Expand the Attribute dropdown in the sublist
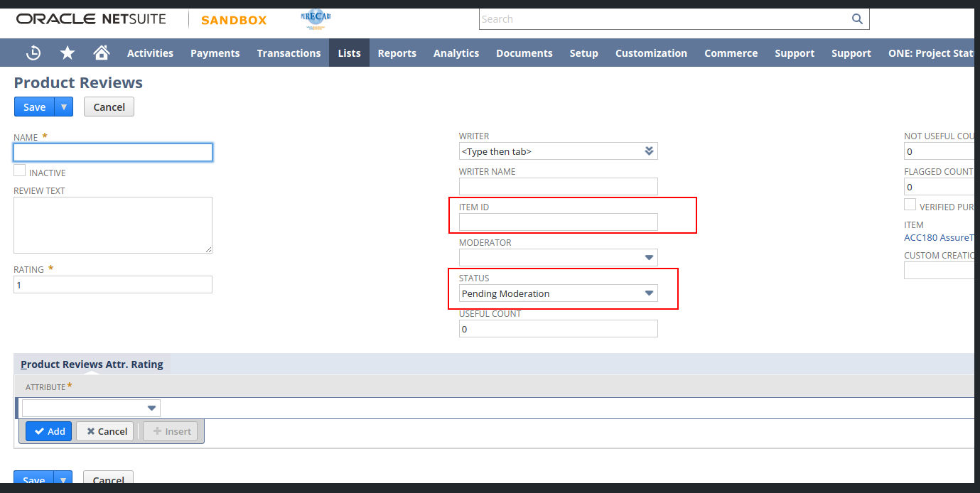The height and width of the screenshot is (493, 980). [x=151, y=408]
